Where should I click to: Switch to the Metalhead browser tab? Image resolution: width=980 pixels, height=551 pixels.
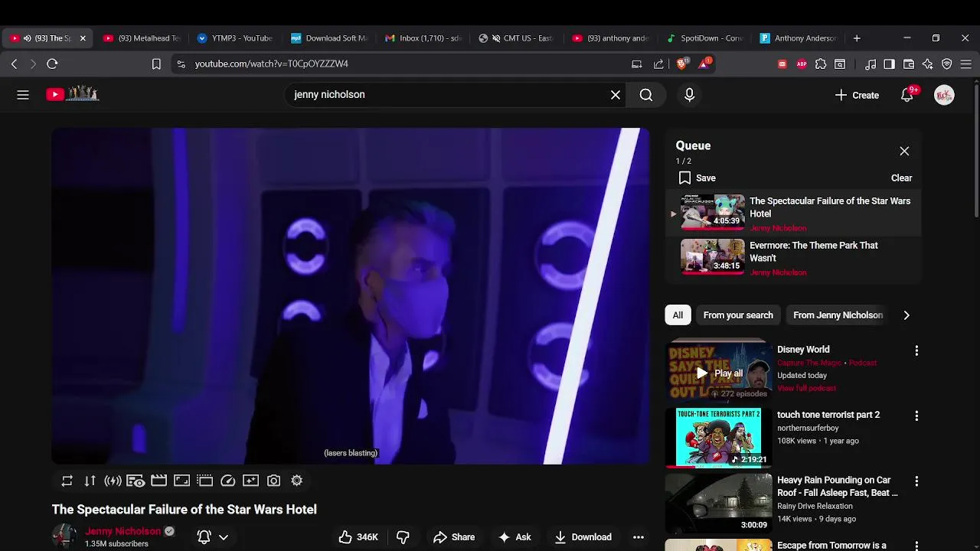tap(142, 38)
